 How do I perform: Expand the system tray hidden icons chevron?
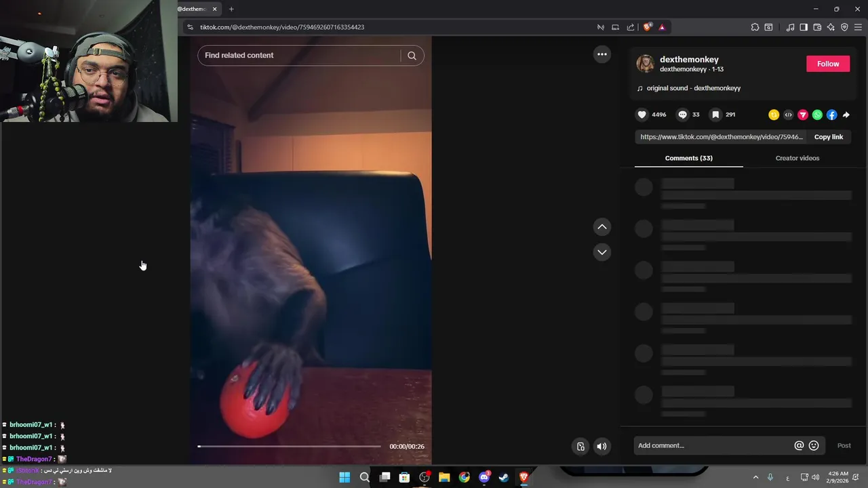click(x=755, y=477)
